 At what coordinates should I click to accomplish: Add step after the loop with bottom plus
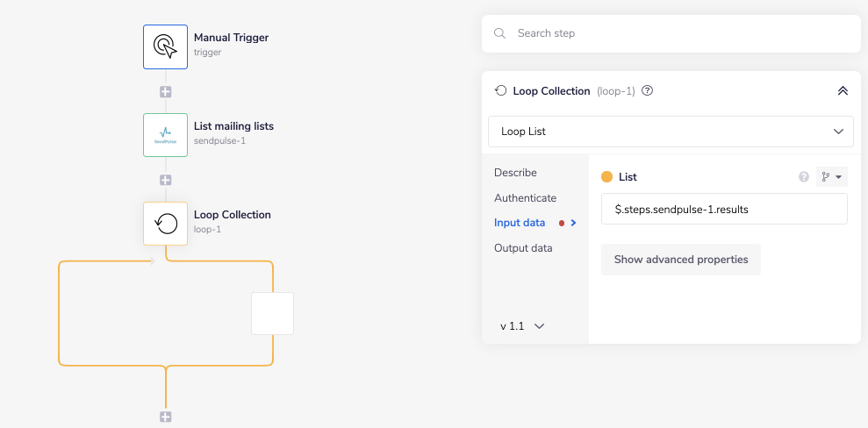pos(165,417)
